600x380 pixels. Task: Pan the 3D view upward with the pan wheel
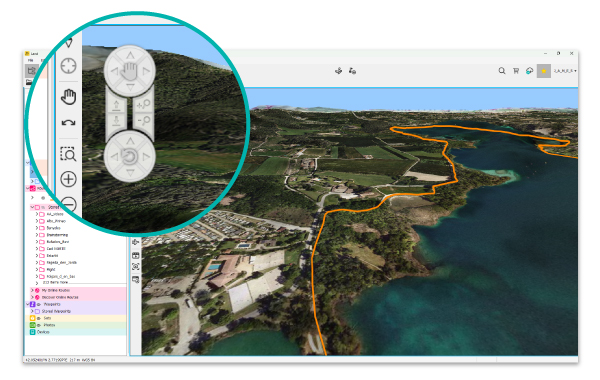130,55
